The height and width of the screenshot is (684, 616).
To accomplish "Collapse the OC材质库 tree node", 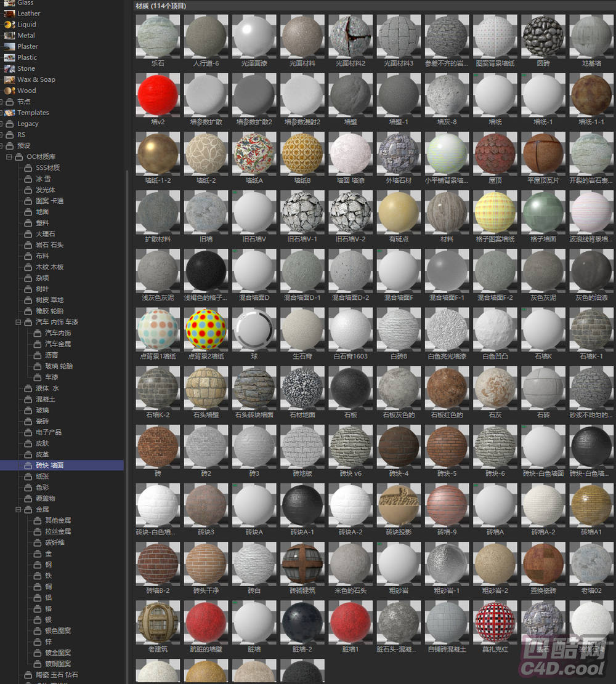I will (9, 157).
